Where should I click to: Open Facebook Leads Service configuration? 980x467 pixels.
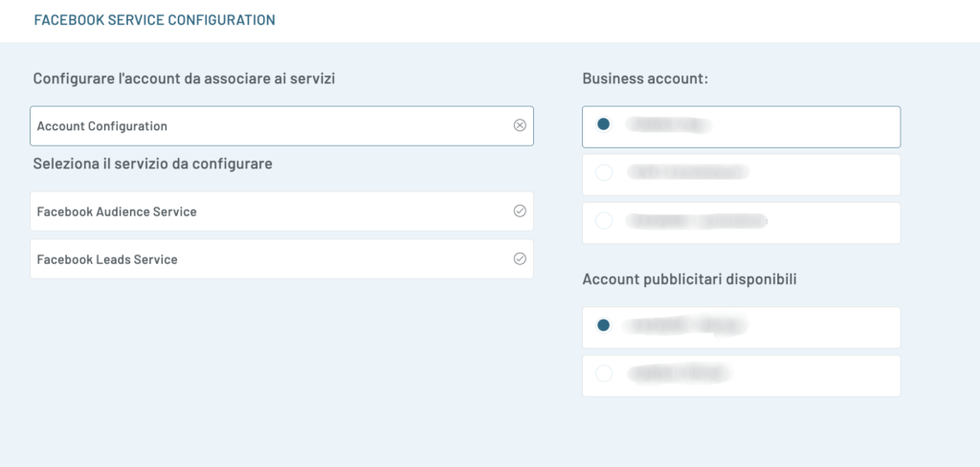click(282, 258)
